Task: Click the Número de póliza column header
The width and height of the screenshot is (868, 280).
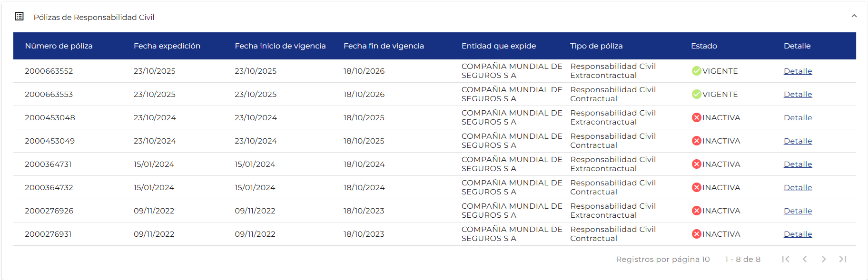Action: click(x=59, y=46)
